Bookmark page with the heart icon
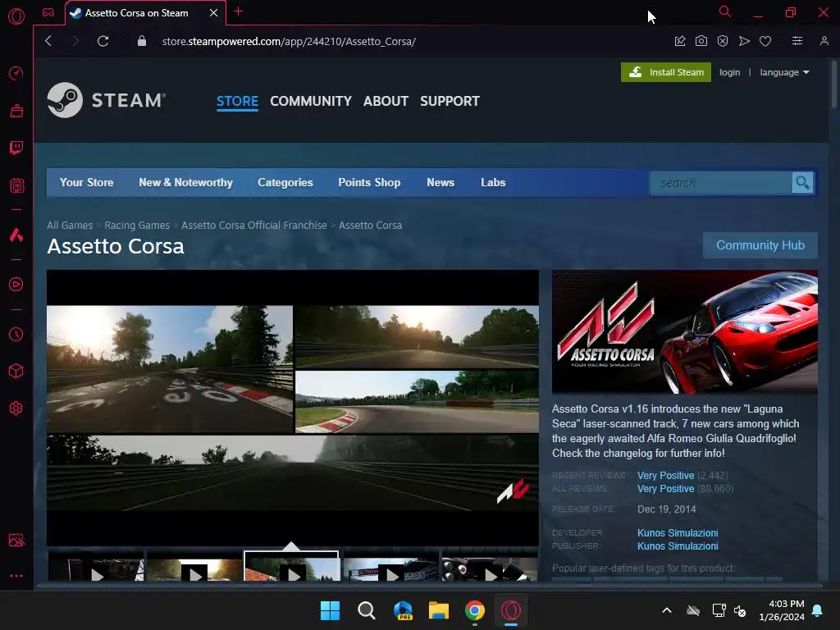Screen dimensions: 840x630 click(x=765, y=41)
